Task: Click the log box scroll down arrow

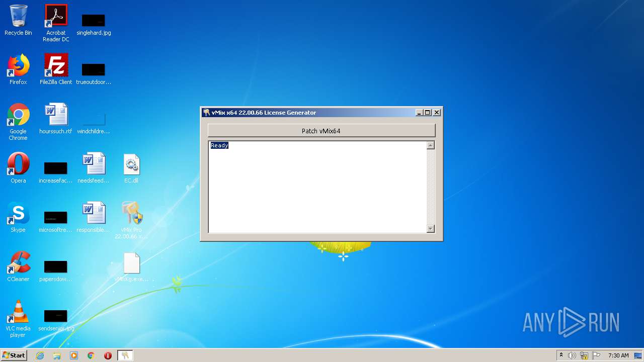Action: [430, 229]
